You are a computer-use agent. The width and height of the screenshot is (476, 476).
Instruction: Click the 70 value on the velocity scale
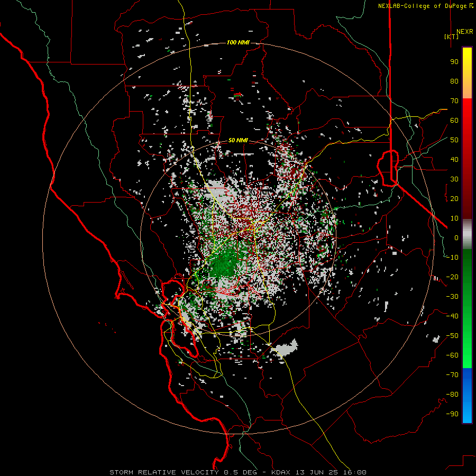pos(454,101)
